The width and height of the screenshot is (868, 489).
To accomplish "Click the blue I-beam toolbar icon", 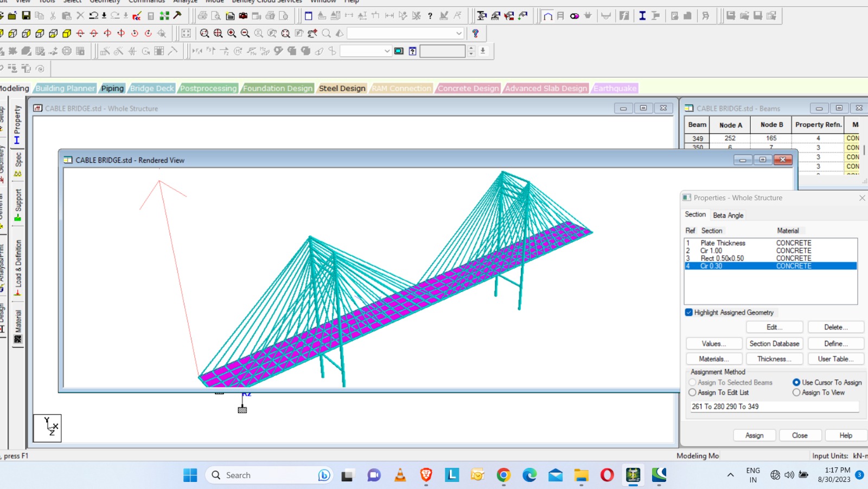I will pos(642,16).
